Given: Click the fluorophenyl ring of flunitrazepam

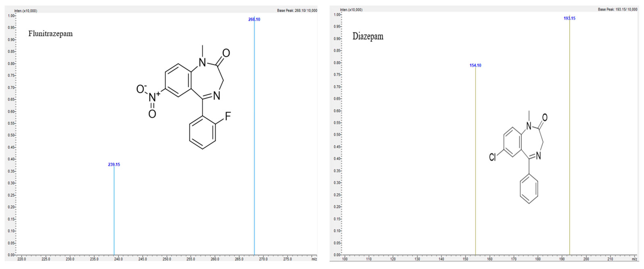Looking at the screenshot, I should pyautogui.click(x=202, y=132).
